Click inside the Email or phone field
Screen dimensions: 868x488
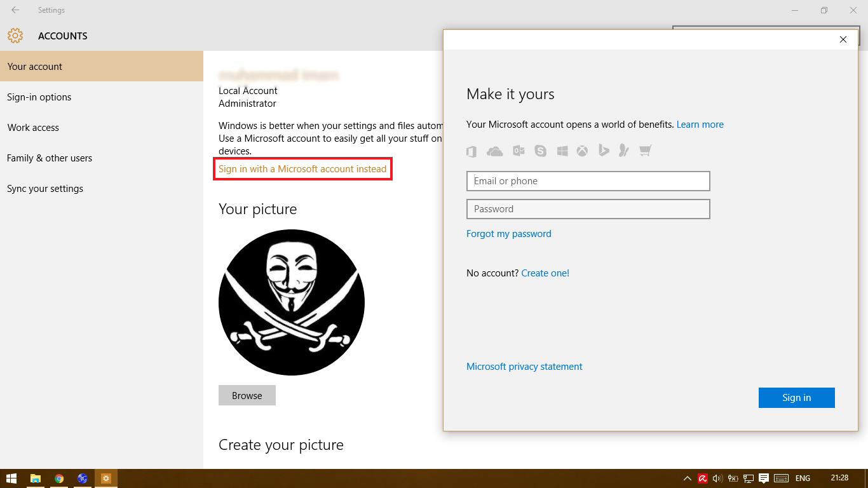click(588, 180)
